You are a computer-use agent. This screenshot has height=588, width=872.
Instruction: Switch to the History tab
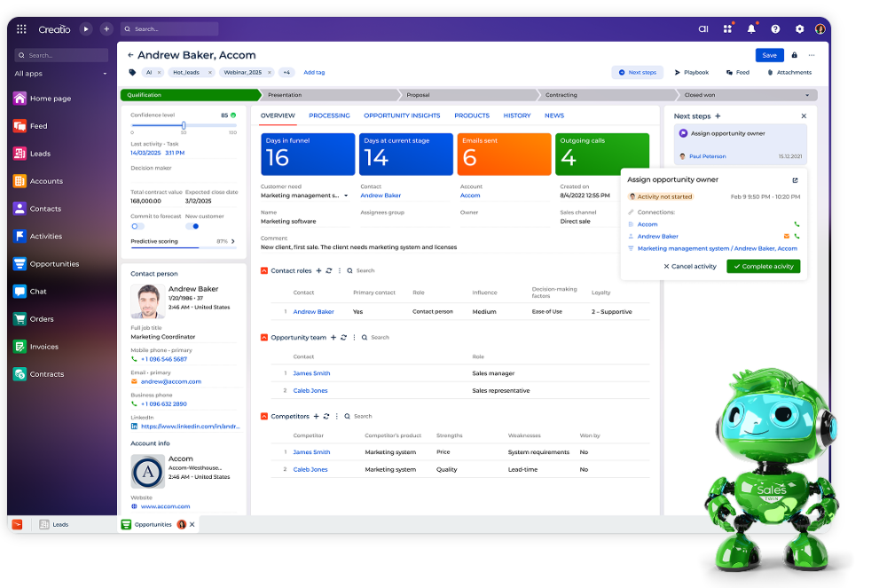(518, 115)
